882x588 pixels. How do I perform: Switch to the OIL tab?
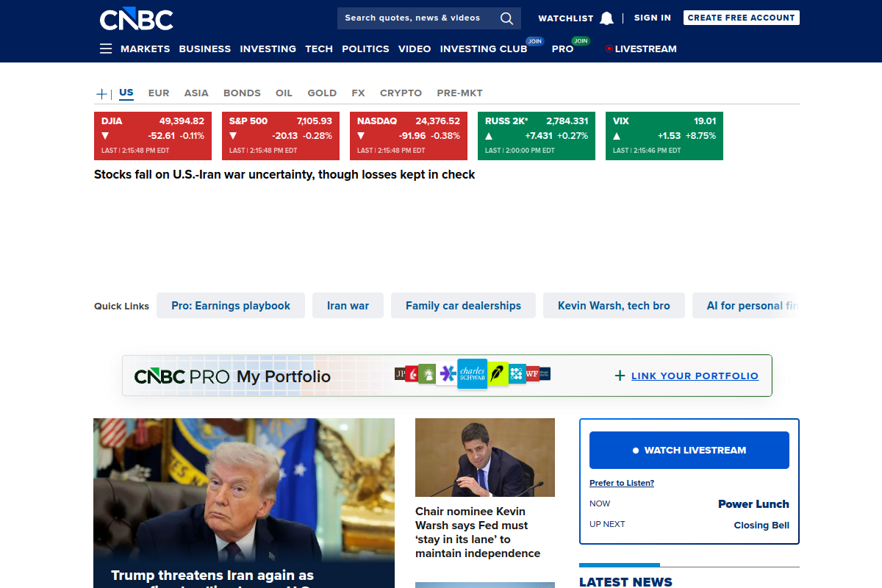click(284, 93)
